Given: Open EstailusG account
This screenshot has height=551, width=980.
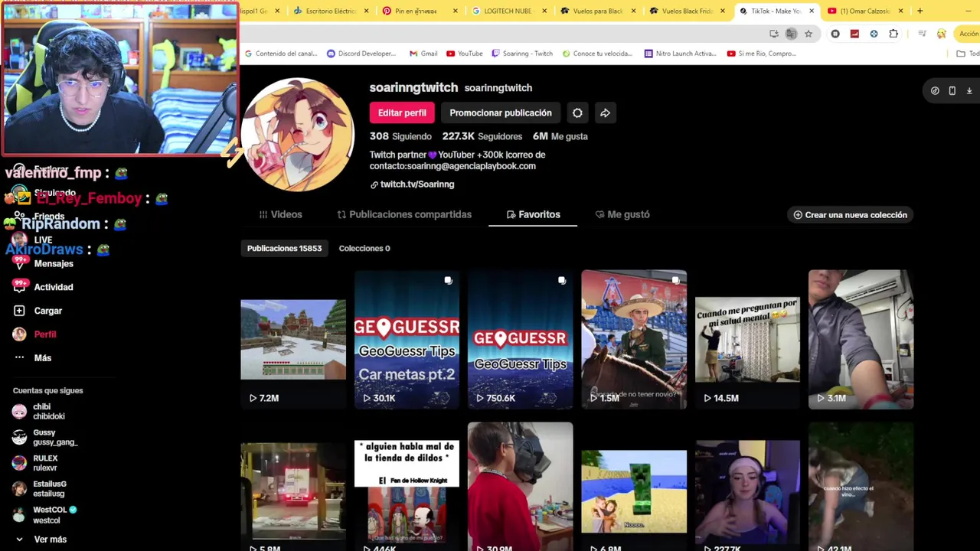Looking at the screenshot, I should pos(47,489).
